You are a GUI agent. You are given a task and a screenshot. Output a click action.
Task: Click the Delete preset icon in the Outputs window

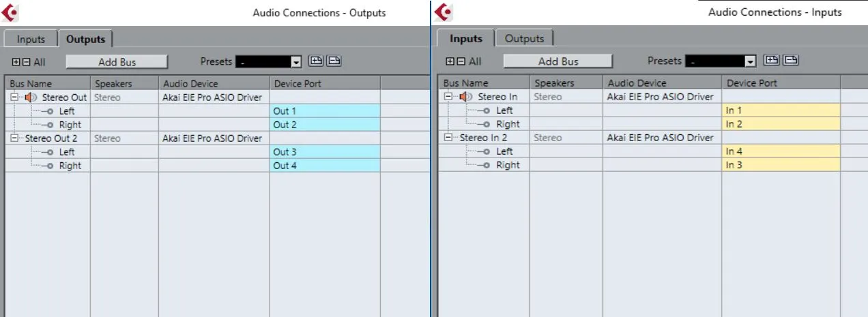[334, 61]
